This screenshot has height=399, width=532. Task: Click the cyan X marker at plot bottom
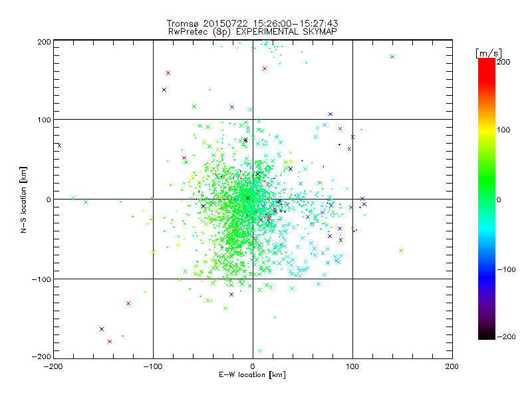tap(259, 351)
